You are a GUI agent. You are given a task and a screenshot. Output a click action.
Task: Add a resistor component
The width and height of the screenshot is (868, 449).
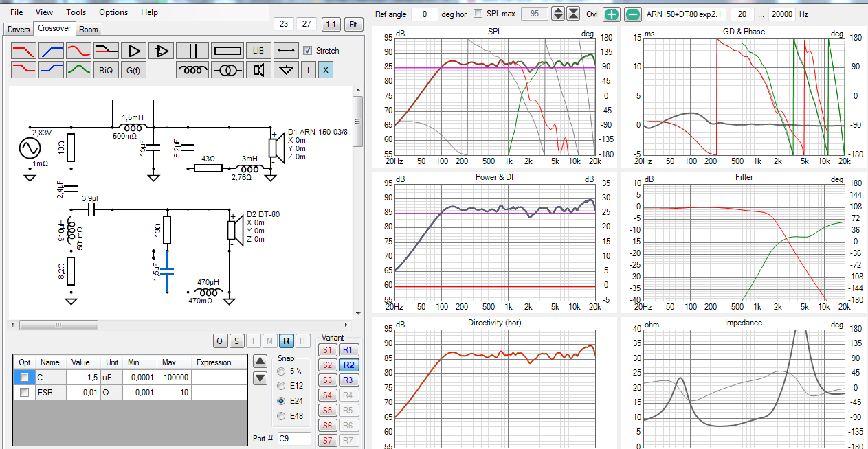tap(227, 50)
